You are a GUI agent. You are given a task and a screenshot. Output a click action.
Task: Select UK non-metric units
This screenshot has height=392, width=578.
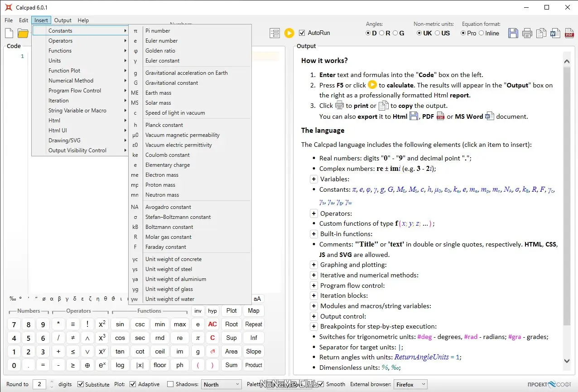[419, 33]
